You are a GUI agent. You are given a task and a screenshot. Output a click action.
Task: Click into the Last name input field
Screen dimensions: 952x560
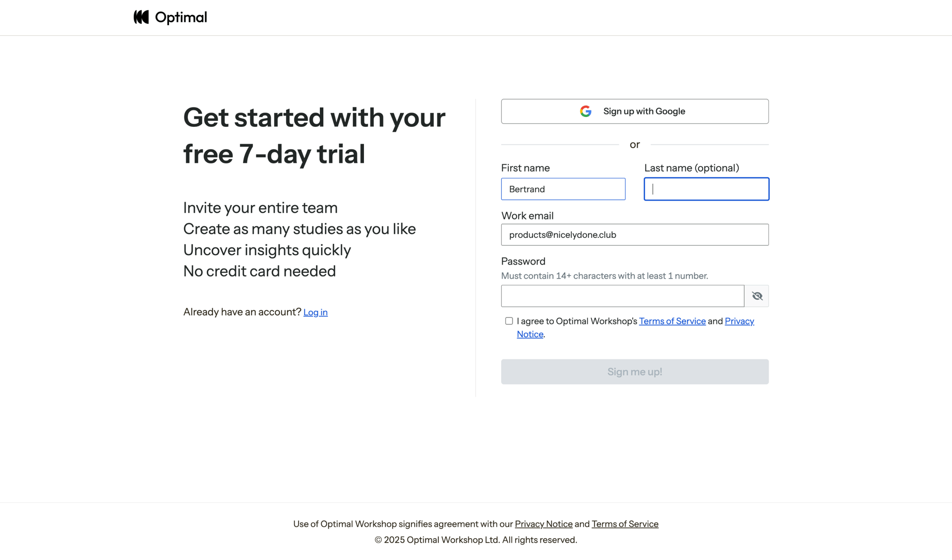706,189
